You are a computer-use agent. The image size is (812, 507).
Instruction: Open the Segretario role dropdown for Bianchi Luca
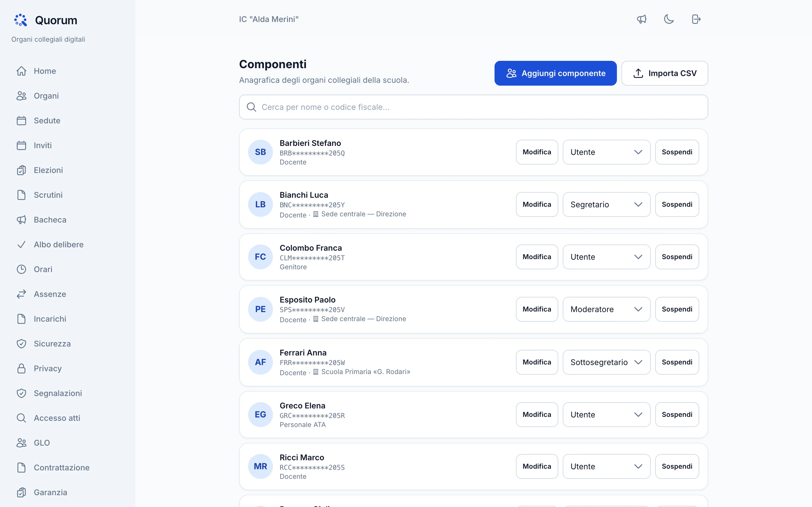coord(606,204)
